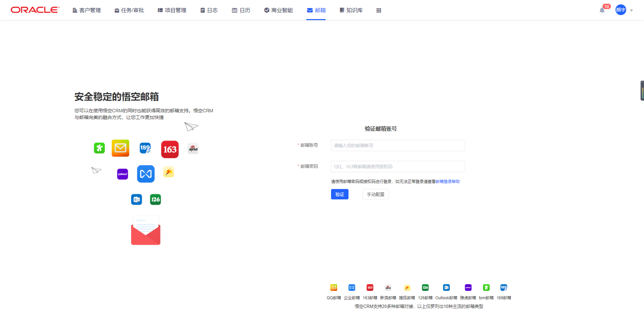
Task: Go to 项目管理 module
Action: (172, 10)
